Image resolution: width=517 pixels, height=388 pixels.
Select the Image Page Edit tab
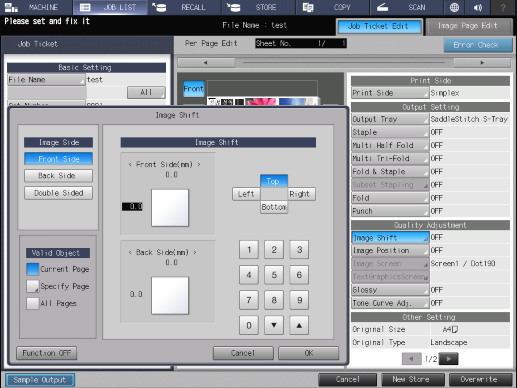[468, 27]
